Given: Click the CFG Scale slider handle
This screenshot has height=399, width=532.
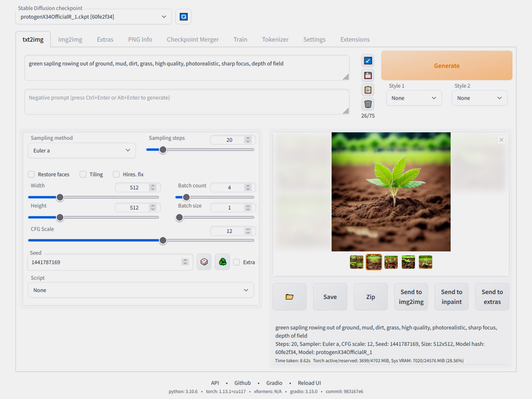Looking at the screenshot, I should (x=163, y=240).
